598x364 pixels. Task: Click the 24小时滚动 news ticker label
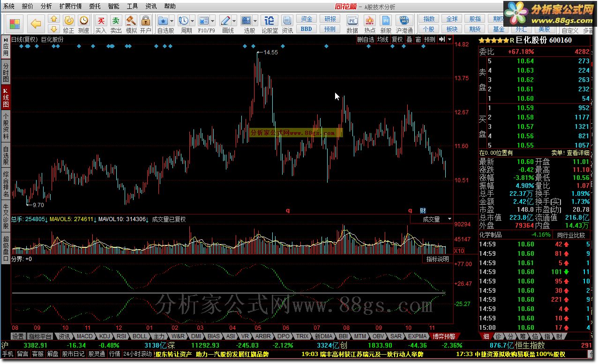pos(137,354)
